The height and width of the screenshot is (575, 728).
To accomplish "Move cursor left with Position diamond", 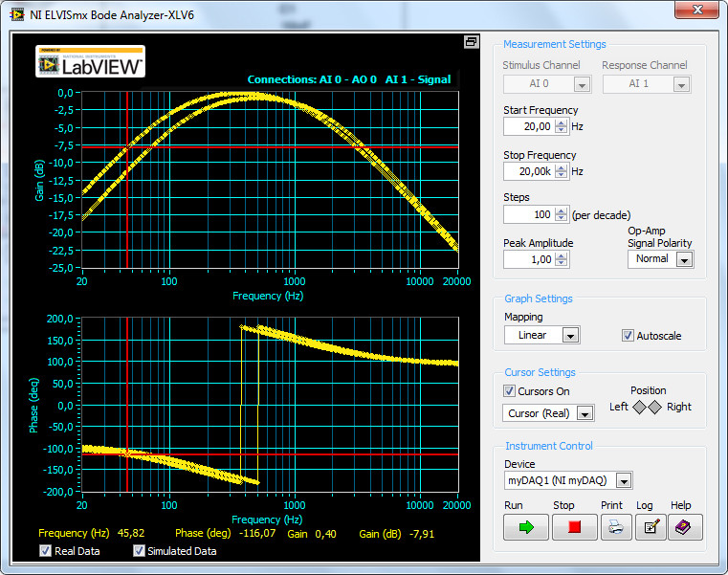I will [x=640, y=408].
